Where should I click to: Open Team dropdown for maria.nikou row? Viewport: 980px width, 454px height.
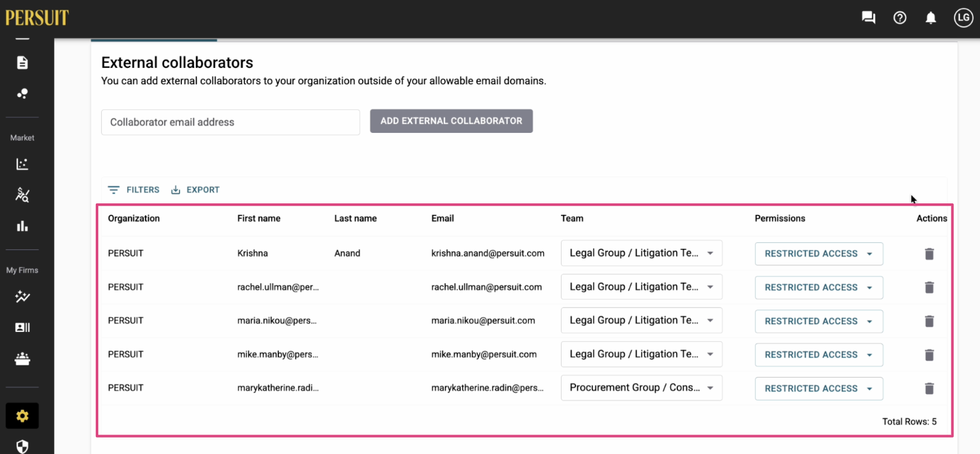pos(642,320)
